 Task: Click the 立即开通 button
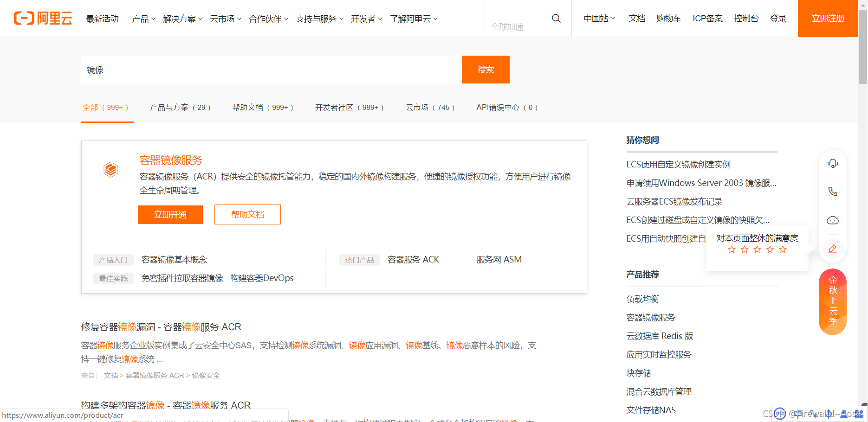(170, 215)
